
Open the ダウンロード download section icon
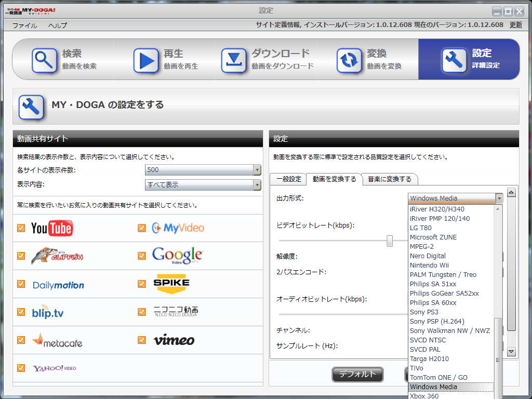point(234,60)
